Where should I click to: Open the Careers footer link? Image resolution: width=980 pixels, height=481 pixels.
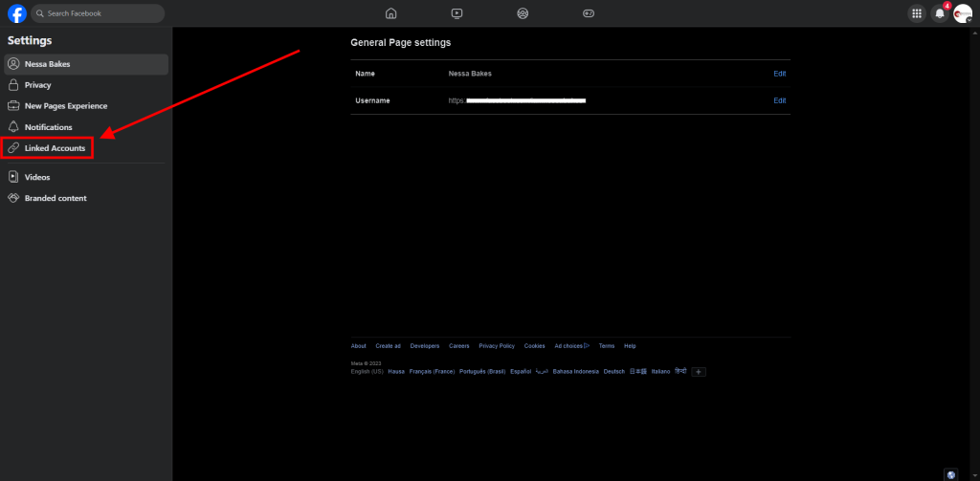(x=458, y=346)
